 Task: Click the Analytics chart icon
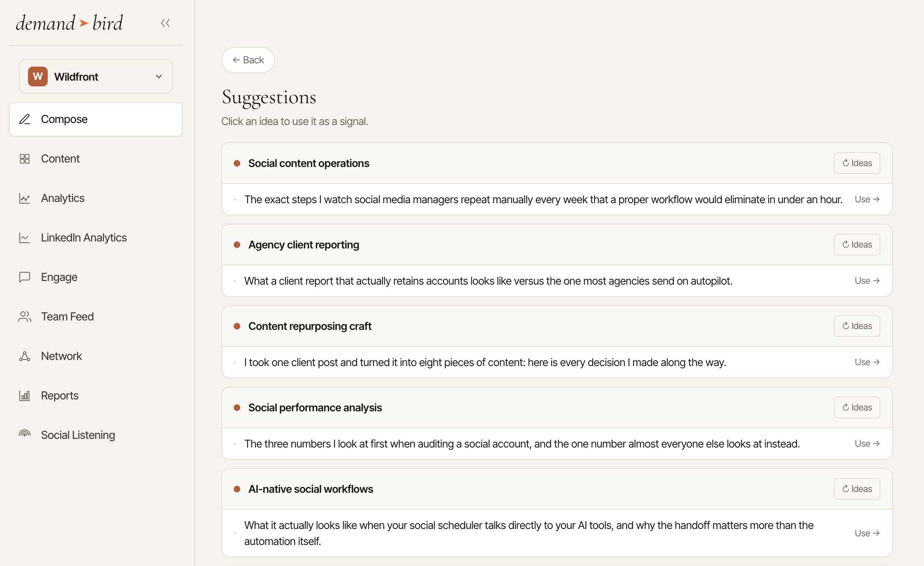pos(25,198)
